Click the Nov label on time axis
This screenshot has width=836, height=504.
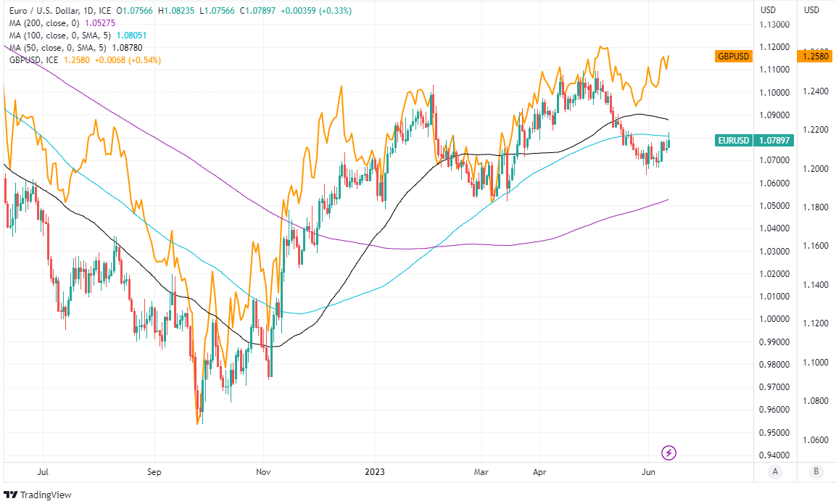click(263, 472)
